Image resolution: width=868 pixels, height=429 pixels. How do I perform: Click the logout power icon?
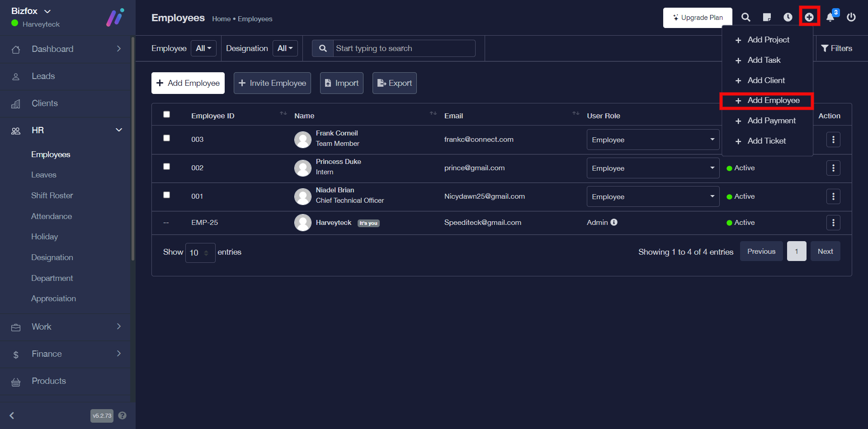point(851,17)
